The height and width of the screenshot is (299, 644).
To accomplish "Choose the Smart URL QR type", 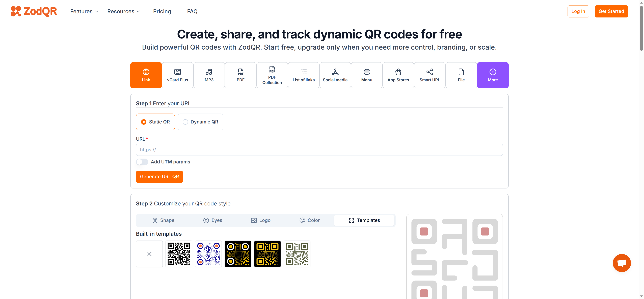I will (430, 75).
